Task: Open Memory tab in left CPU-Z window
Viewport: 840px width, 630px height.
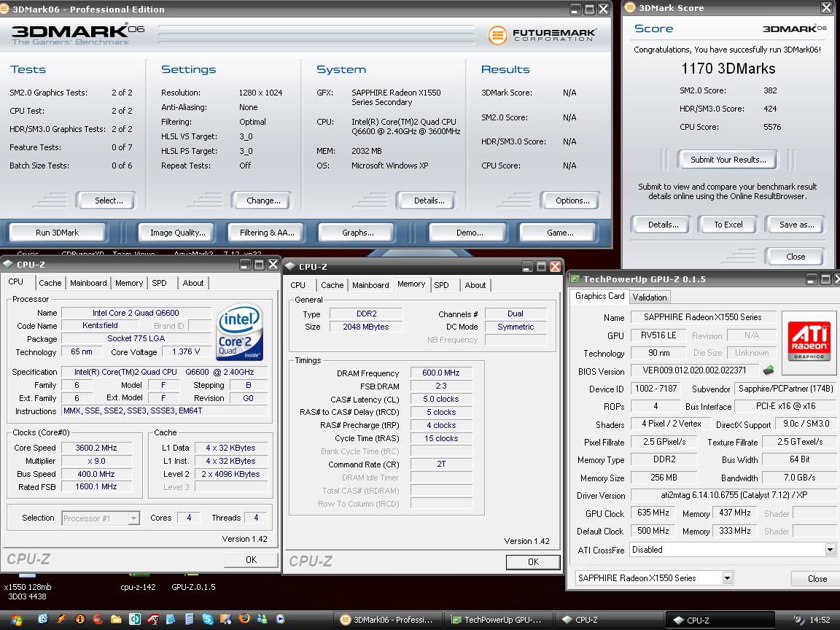Action: click(129, 283)
